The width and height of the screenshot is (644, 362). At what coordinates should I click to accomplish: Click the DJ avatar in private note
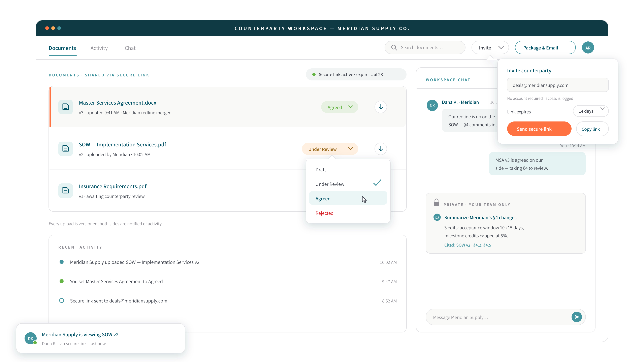(437, 217)
